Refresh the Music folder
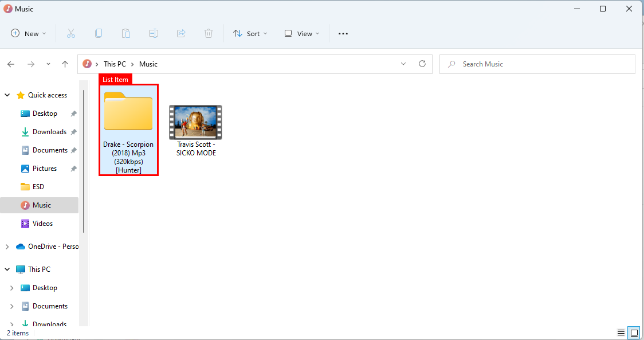Screen dimensions: 644x340 coord(422,64)
